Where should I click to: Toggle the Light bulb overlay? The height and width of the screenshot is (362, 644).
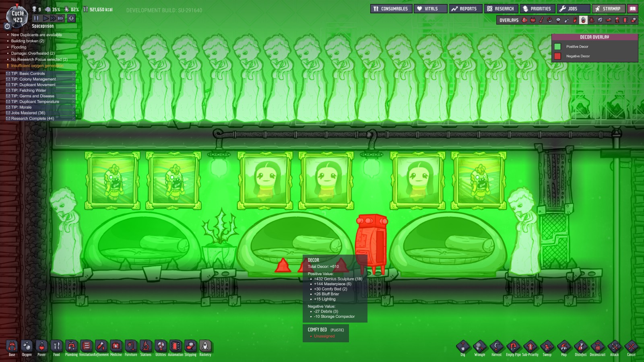[x=558, y=20]
